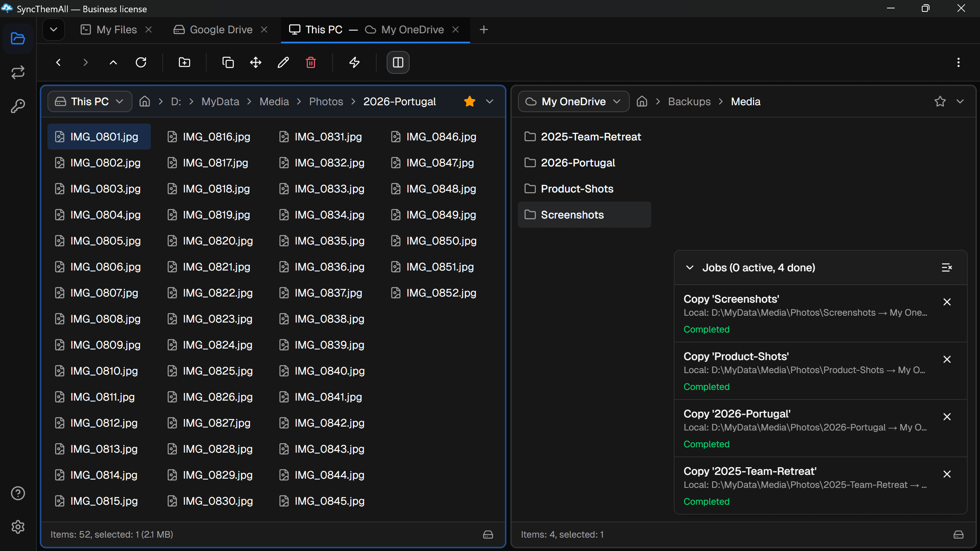The width and height of the screenshot is (980, 551).
Task: Dismiss the Copy 'Screenshots' job
Action: 947,302
